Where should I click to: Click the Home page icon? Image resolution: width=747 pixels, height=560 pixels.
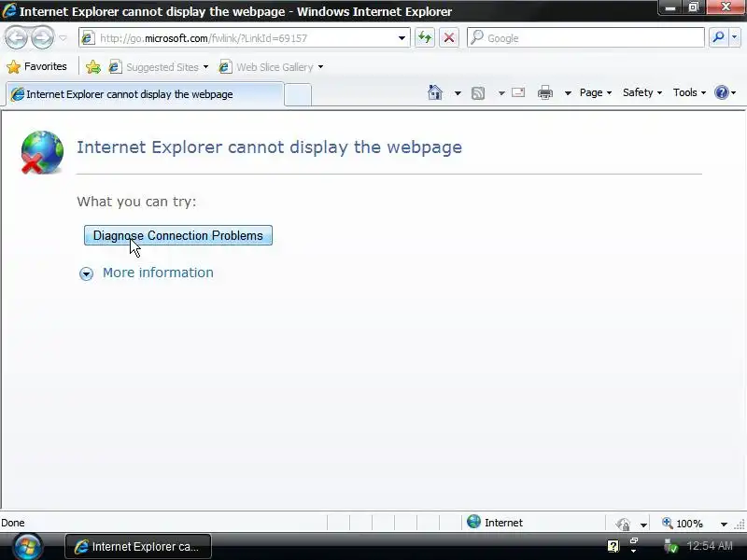pyautogui.click(x=434, y=92)
